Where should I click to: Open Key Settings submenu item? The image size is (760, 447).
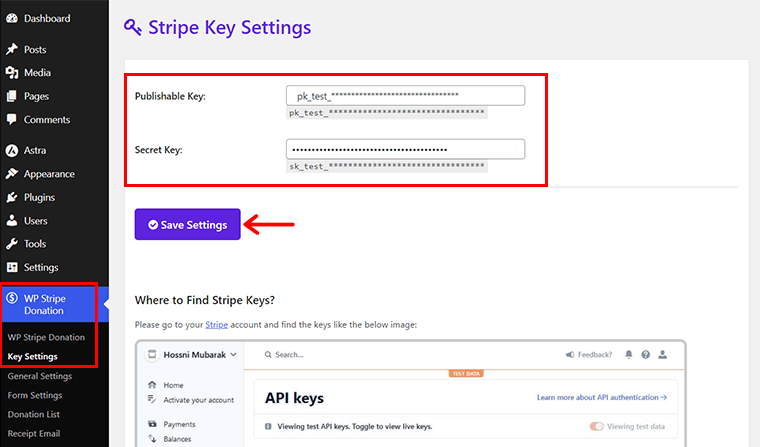(x=32, y=356)
